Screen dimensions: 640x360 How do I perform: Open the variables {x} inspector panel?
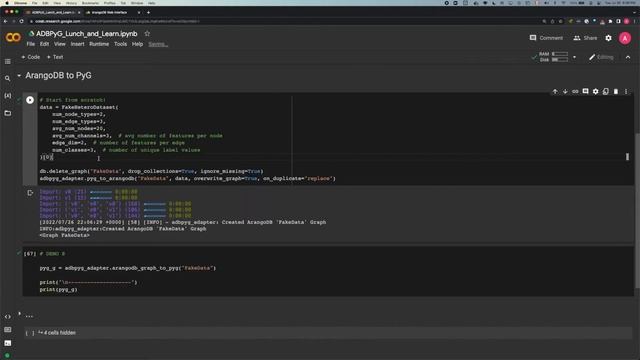[x=8, y=96]
